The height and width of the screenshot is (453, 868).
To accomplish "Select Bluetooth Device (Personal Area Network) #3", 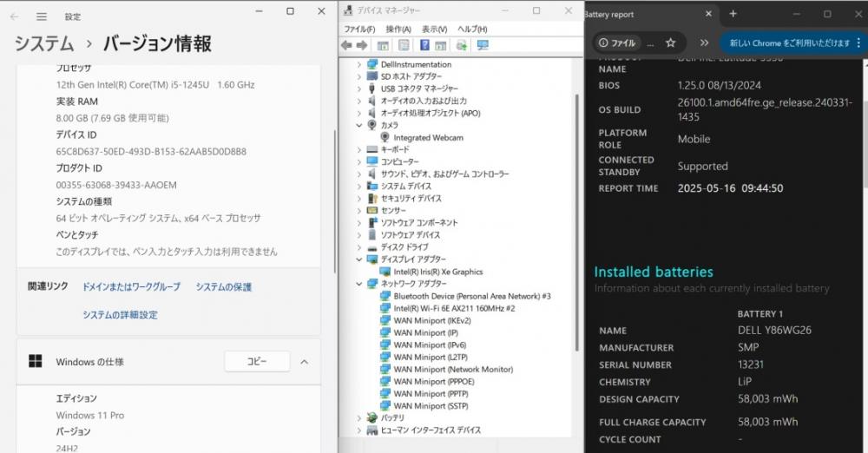I will tap(472, 296).
